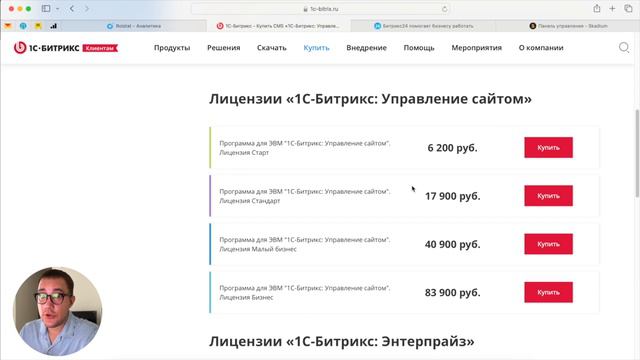Image resolution: width=640 pixels, height=360 pixels.
Task: Open the bar-chart favorites icon
Action: click(53, 26)
